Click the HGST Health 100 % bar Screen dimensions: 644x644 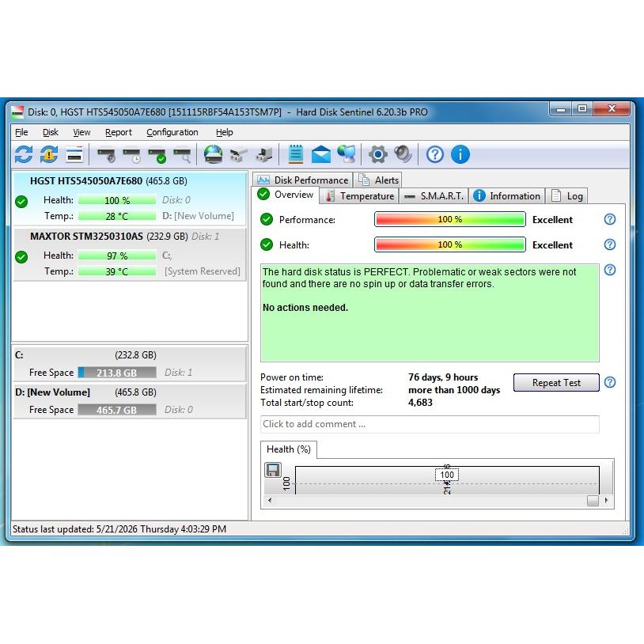(117, 200)
